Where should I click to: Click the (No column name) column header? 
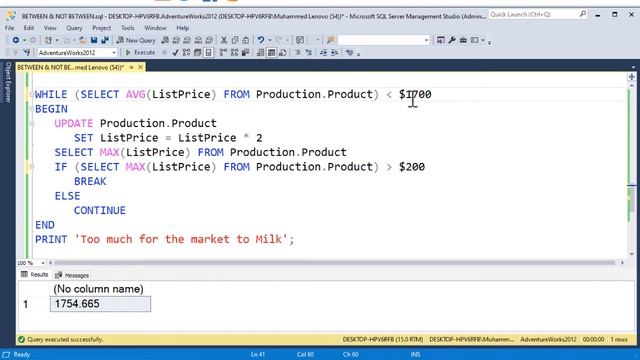click(98, 289)
